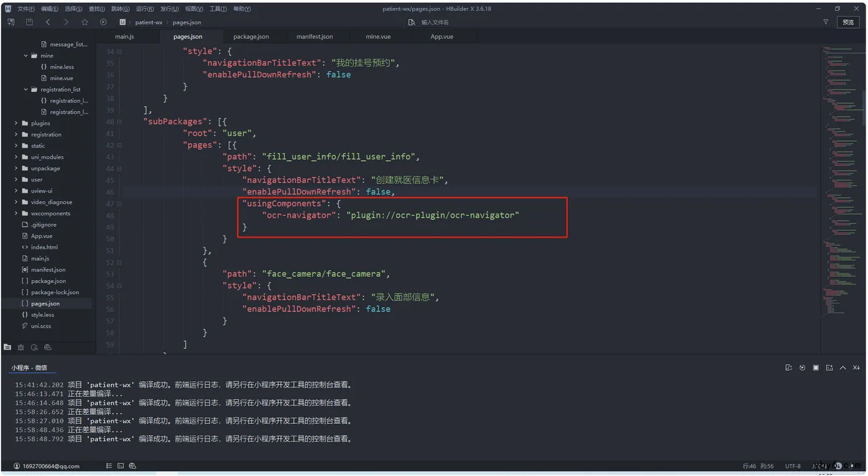The image size is (868, 476).
Task: Click the project folder icon below file tree
Action: coord(7,347)
